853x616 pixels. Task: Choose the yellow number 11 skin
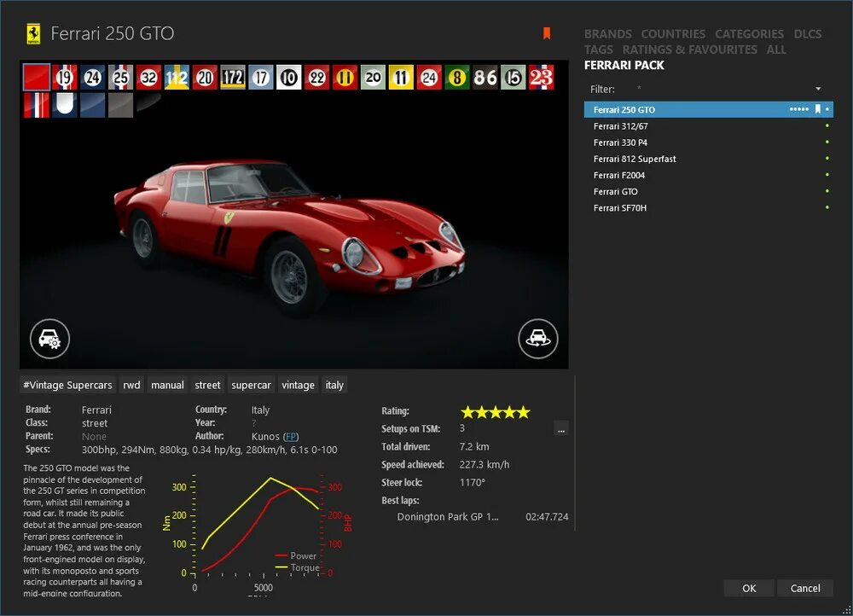(401, 78)
